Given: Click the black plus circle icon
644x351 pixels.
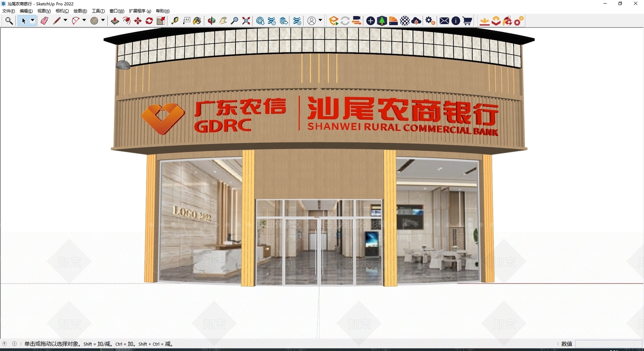Looking at the screenshot, I should 370,21.
